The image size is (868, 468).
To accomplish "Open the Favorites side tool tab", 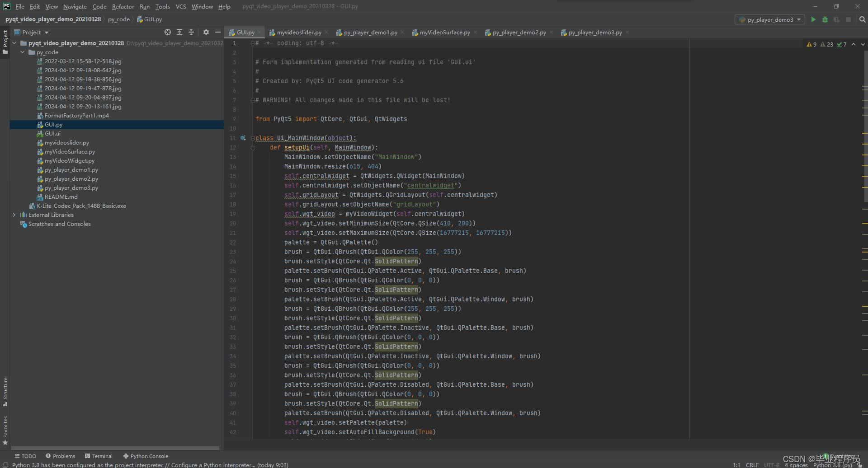I will (x=5, y=431).
